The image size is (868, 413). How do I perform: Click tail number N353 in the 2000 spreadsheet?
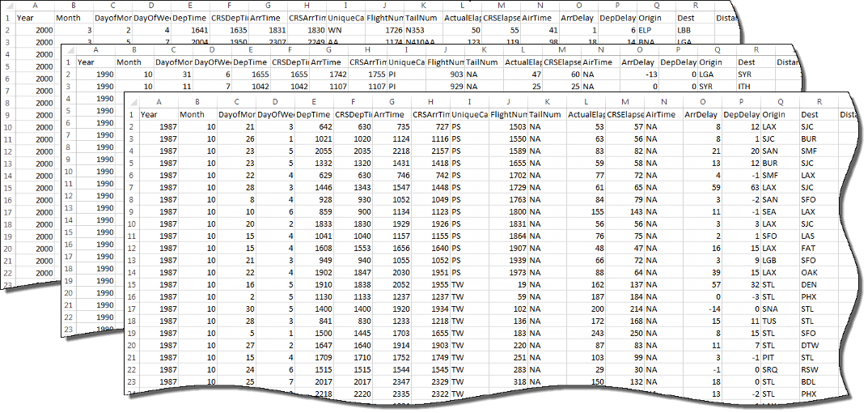pyautogui.click(x=423, y=29)
